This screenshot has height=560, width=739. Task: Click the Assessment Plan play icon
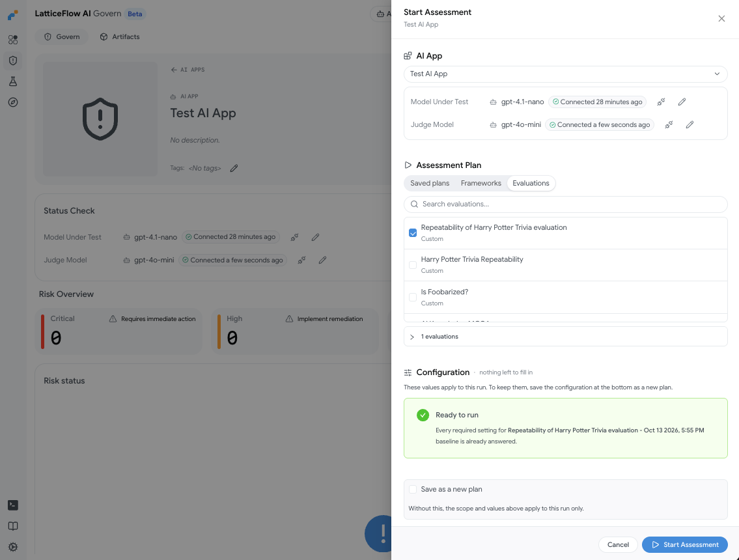point(408,165)
